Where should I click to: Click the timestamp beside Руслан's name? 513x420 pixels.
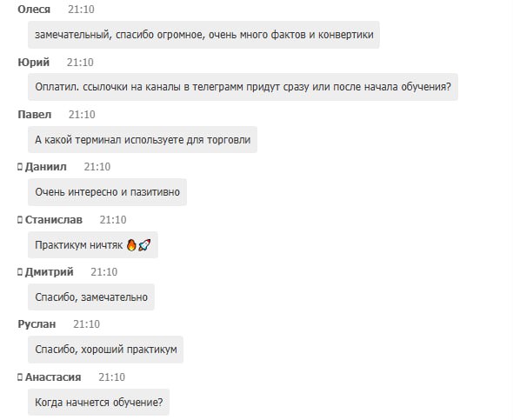pos(86,324)
